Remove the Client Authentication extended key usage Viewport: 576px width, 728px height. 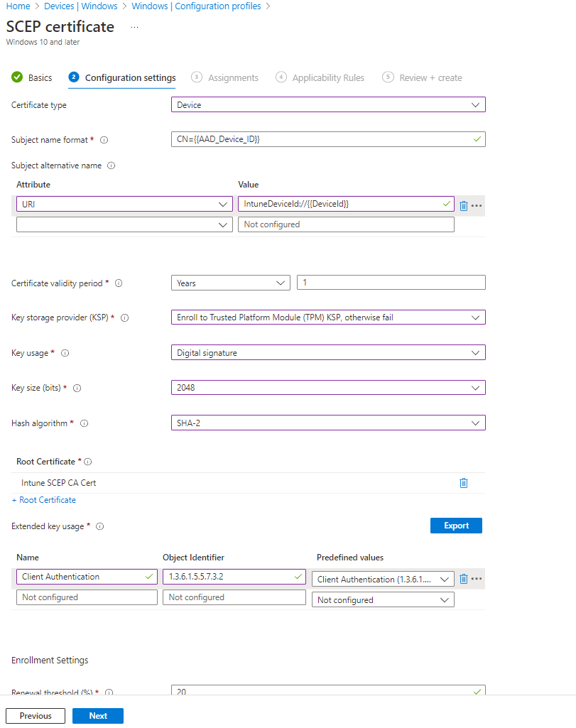pos(463,578)
